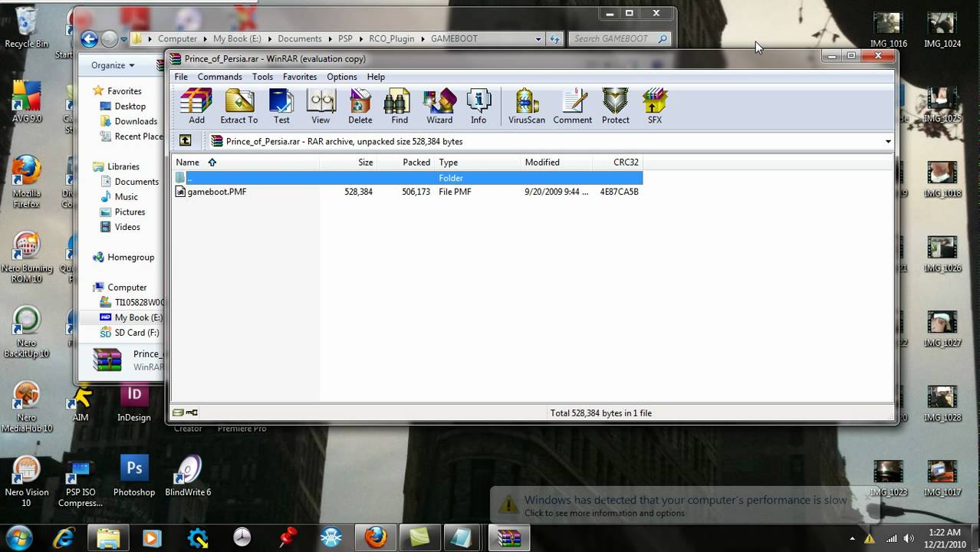Click the Photoshop desktop icon

pyautogui.click(x=134, y=475)
